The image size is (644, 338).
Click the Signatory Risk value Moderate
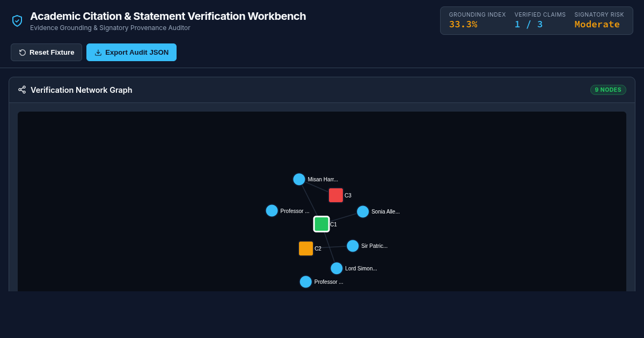(597, 24)
